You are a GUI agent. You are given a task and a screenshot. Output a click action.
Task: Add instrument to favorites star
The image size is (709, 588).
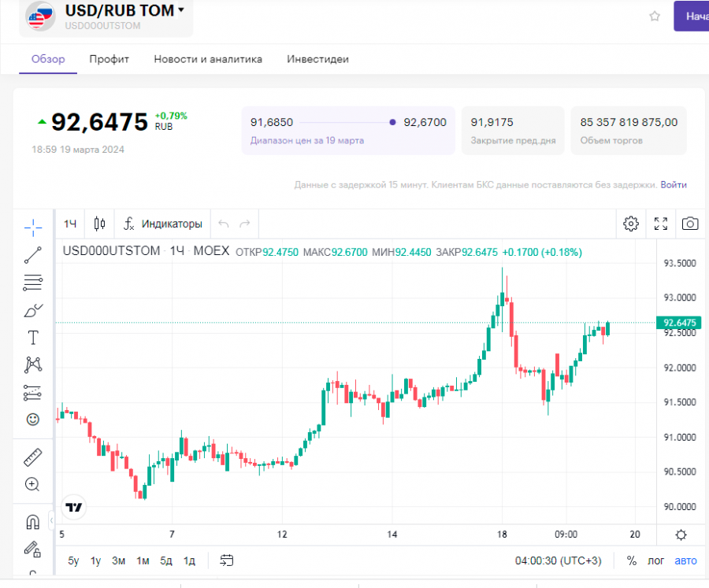tap(655, 16)
